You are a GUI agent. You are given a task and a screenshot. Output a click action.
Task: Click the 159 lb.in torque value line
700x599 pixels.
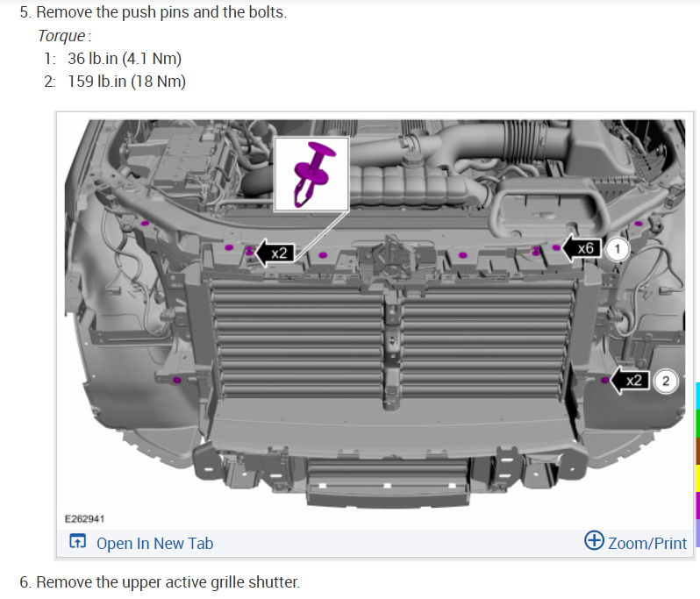(x=115, y=82)
